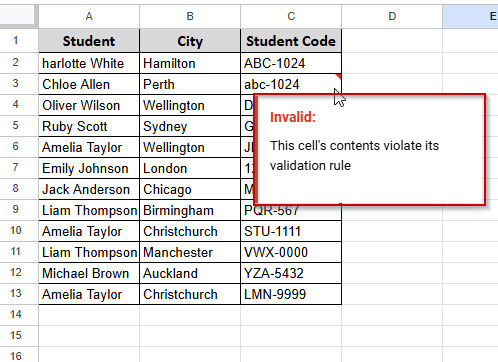Image resolution: width=498 pixels, height=362 pixels.
Task: Select row 14 header
Action: coord(16,314)
